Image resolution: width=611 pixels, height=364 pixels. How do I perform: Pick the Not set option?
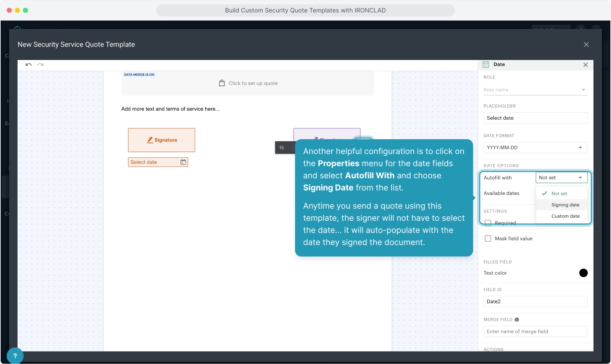[559, 193]
